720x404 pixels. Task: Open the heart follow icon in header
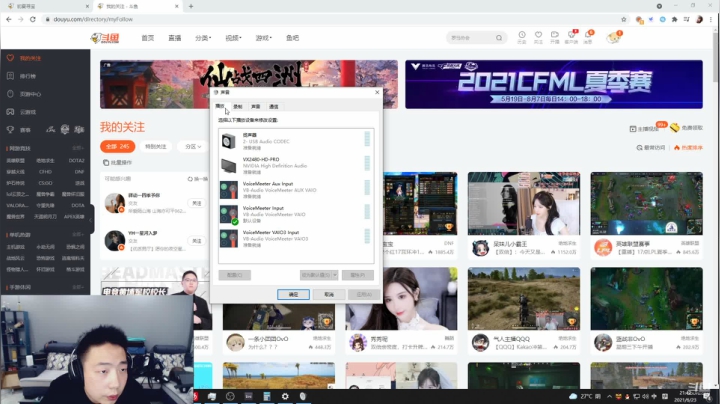538,35
